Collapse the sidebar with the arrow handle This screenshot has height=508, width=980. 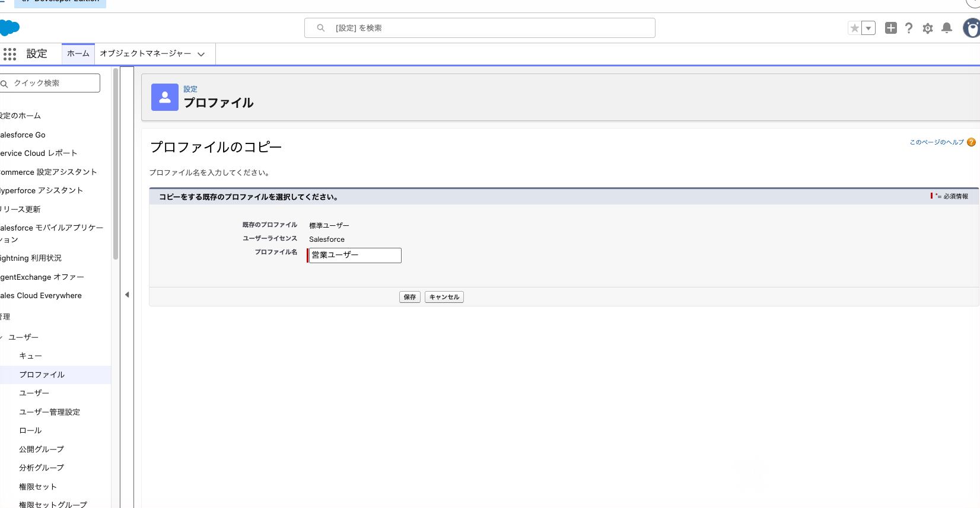pos(127,295)
